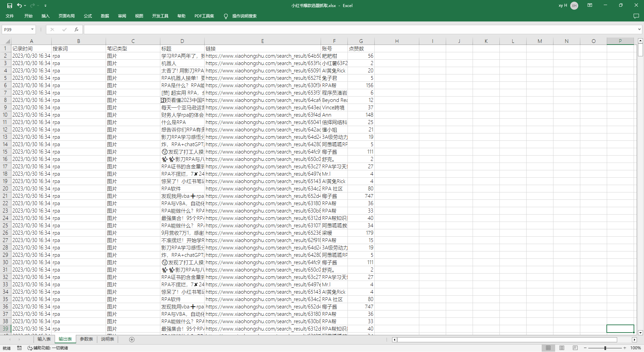The image size is (644, 352).
Task: Click account cell 梁暖
Action: [334, 233]
